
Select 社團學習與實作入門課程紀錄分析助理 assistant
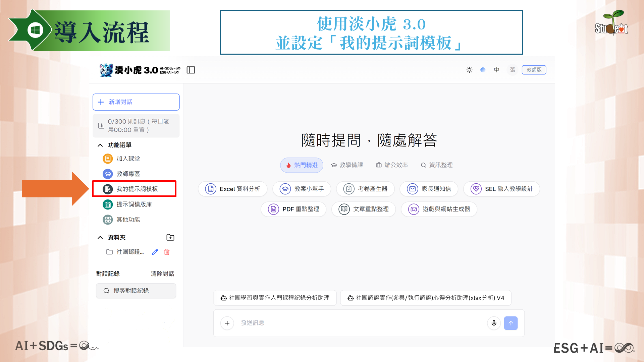pos(275,298)
